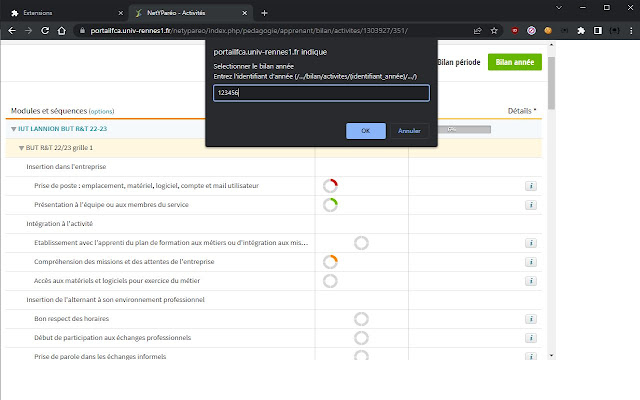Click the orange progress circle for Compréhension des missions
The height and width of the screenshot is (400, 640).
[x=330, y=262]
